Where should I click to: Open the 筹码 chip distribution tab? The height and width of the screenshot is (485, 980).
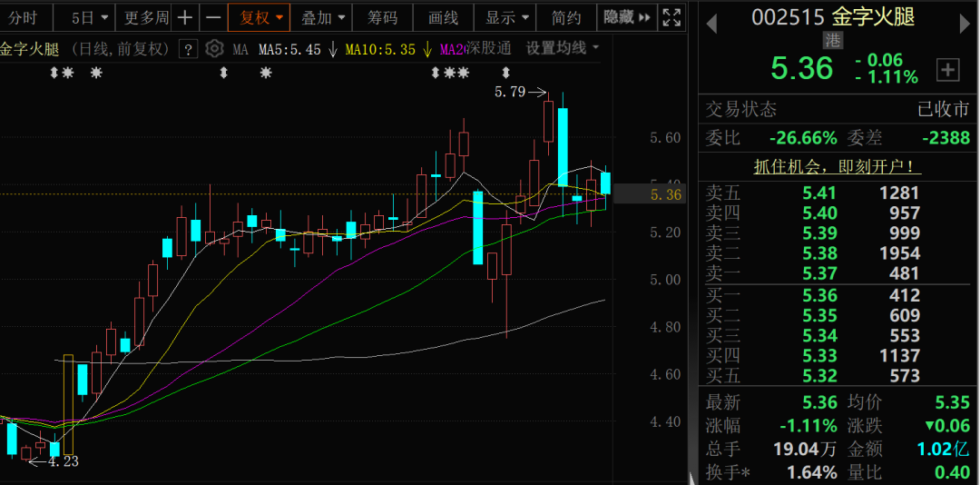click(x=382, y=17)
